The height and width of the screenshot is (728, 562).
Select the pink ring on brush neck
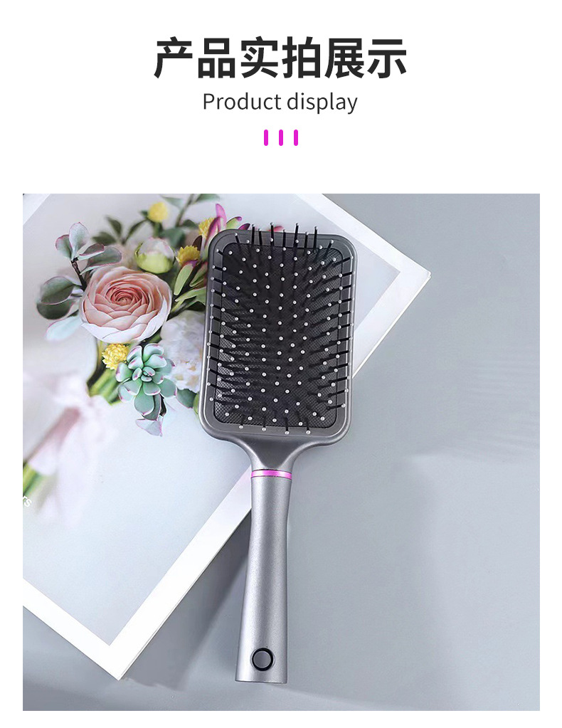pos(271,474)
